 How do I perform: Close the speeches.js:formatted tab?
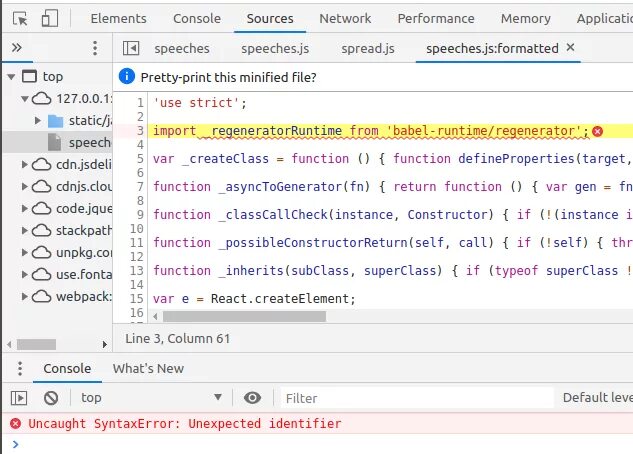570,48
